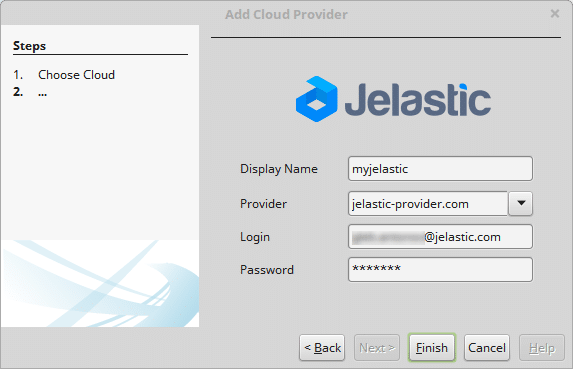Screen dimensions: 573x369
Task: Click the Provider label
Action: pyautogui.click(x=263, y=203)
